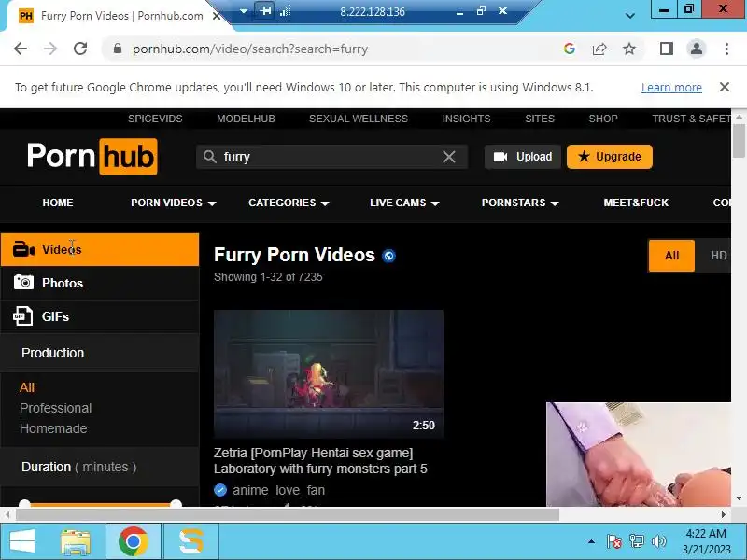Select the Photos sidebar tab
Screen dimensions: 747x560
100,283
